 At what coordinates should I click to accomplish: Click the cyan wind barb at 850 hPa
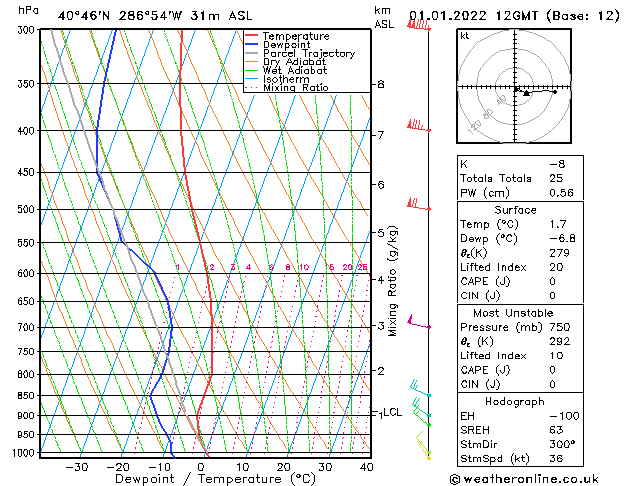(420, 388)
